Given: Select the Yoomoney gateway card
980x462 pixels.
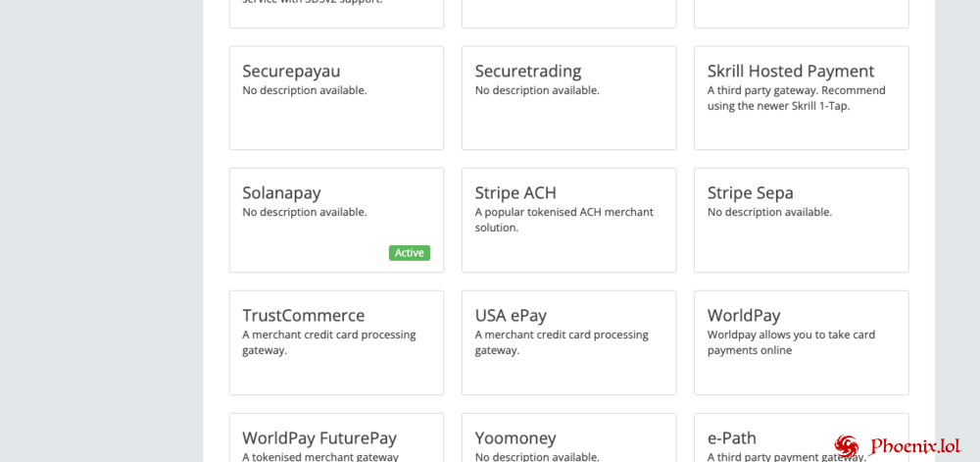Looking at the screenshot, I should coord(568,438).
